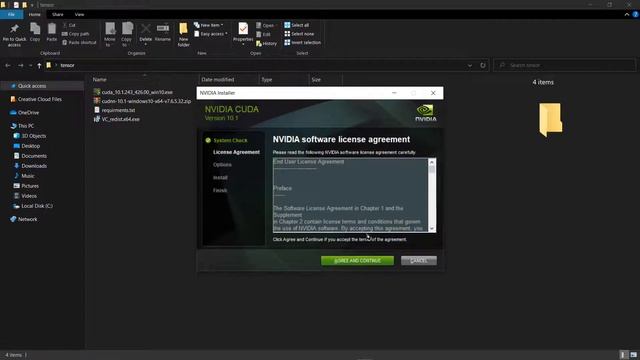The height and width of the screenshot is (360, 640).
Task: Switch to the Home ribbon tab
Action: [x=35, y=14]
